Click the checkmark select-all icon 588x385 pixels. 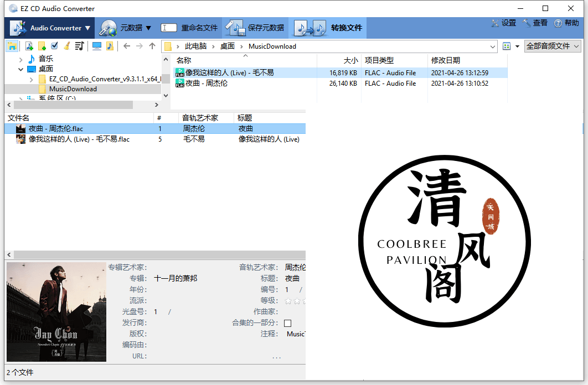coord(54,46)
